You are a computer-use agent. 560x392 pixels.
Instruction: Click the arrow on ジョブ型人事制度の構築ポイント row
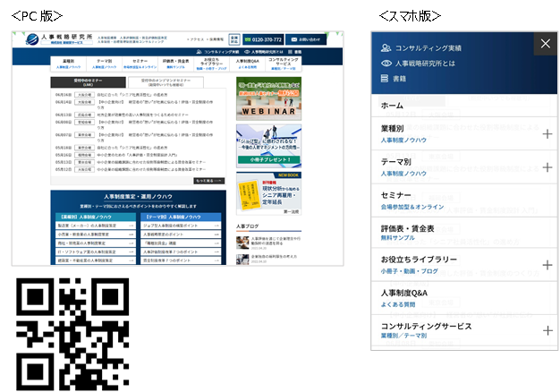tap(216, 226)
